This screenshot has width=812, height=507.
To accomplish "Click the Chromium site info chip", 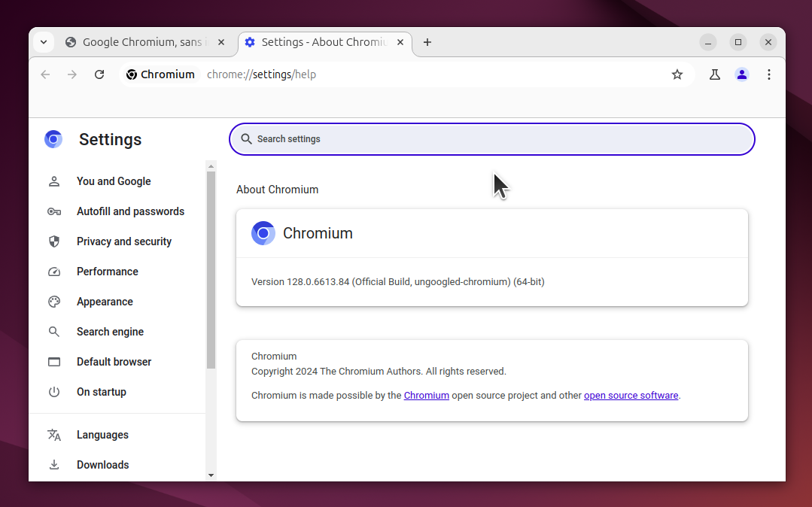I will coord(160,74).
